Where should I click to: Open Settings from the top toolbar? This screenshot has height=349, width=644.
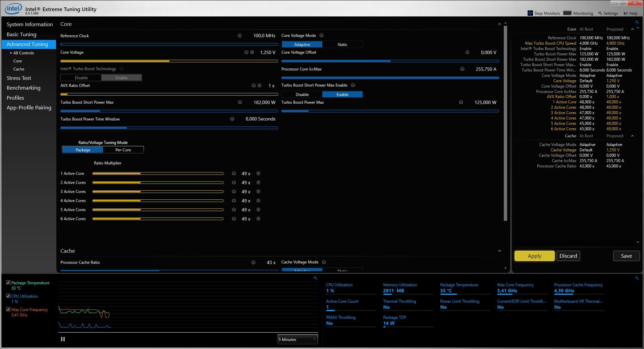click(x=608, y=13)
